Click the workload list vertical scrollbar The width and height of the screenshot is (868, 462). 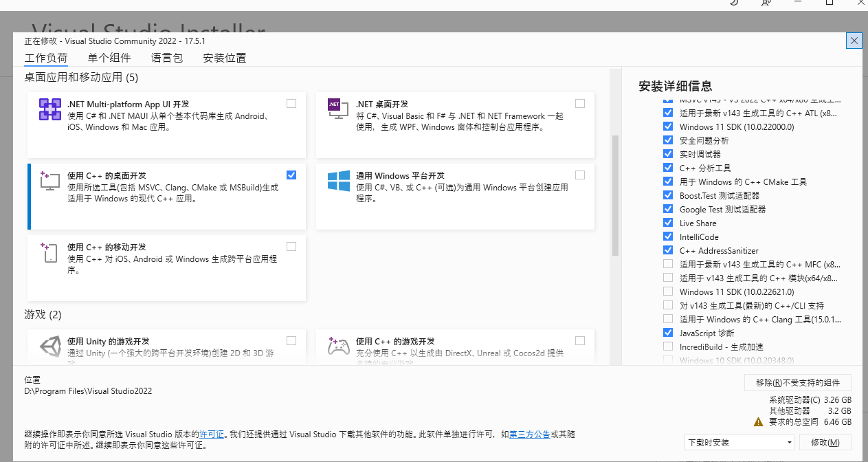coord(615,195)
